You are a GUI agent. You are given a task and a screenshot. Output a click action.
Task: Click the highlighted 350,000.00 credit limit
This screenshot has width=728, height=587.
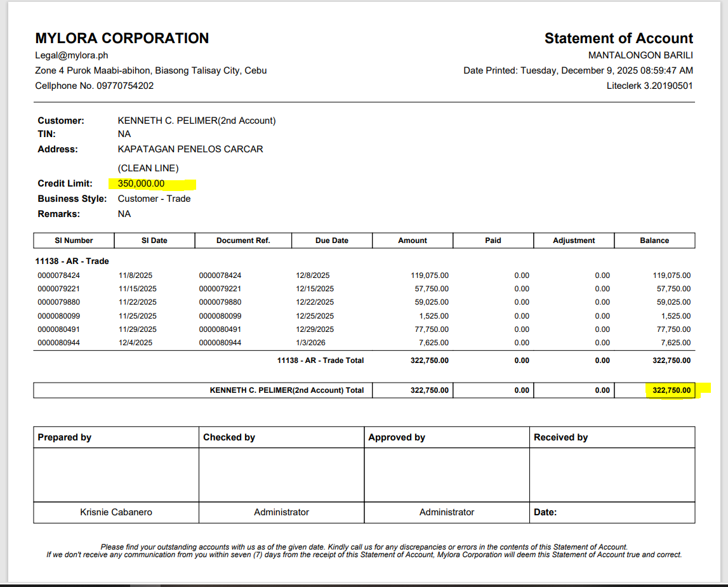tap(142, 183)
